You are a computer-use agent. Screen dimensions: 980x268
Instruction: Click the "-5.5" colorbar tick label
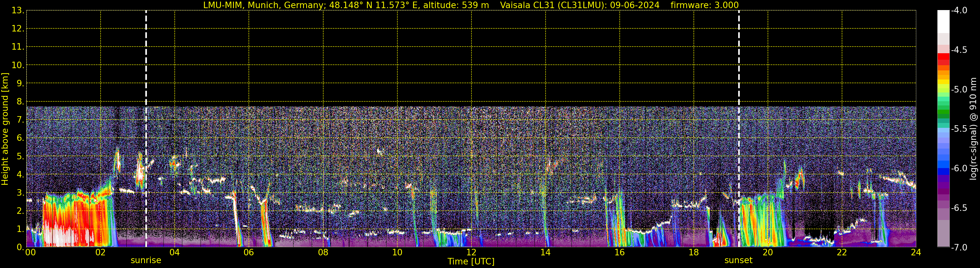coord(959,129)
